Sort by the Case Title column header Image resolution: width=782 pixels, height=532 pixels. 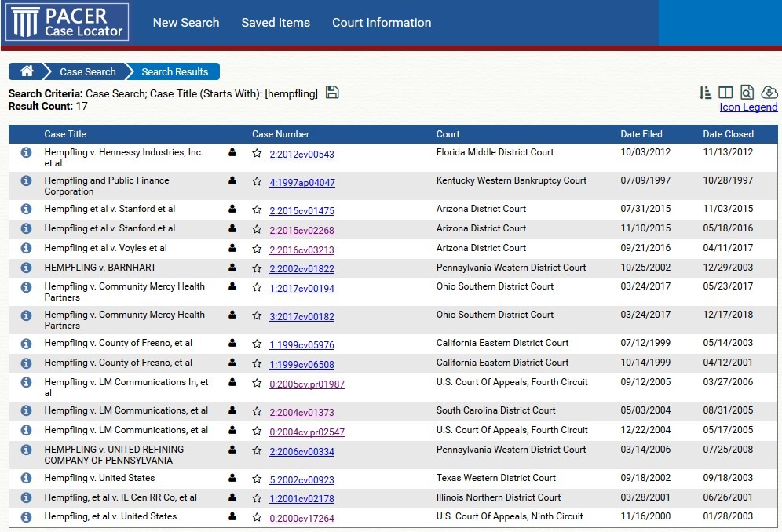pyautogui.click(x=65, y=134)
